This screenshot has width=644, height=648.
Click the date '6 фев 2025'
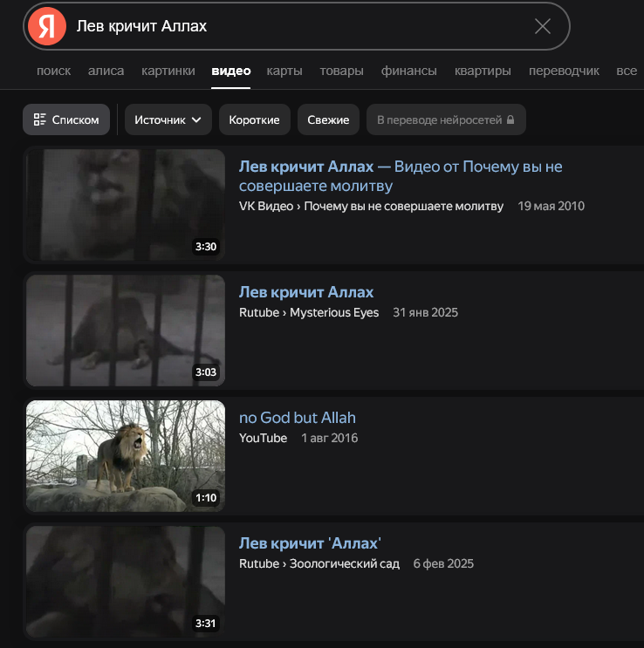point(443,563)
